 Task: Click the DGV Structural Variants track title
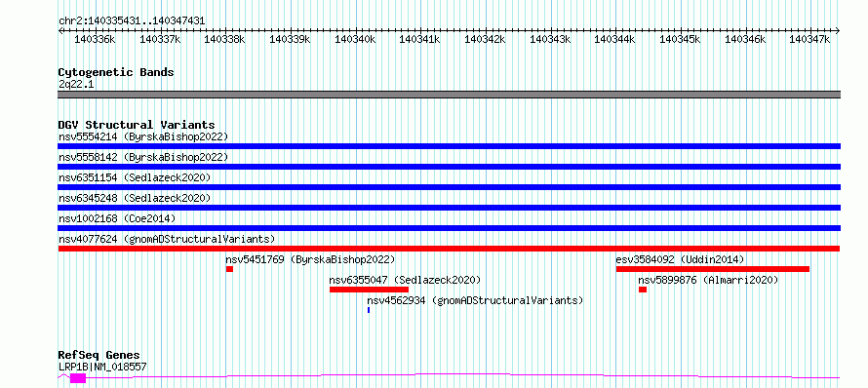(137, 125)
